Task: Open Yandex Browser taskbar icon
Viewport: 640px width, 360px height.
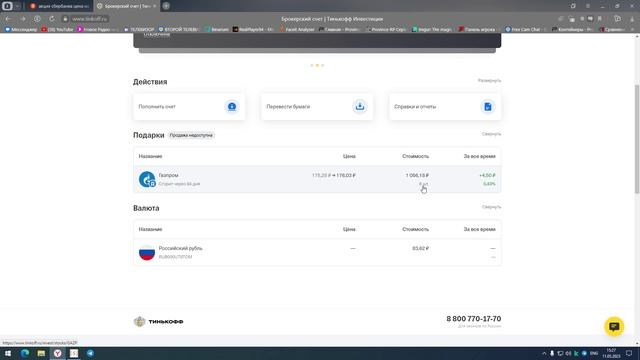Action: coord(58,353)
